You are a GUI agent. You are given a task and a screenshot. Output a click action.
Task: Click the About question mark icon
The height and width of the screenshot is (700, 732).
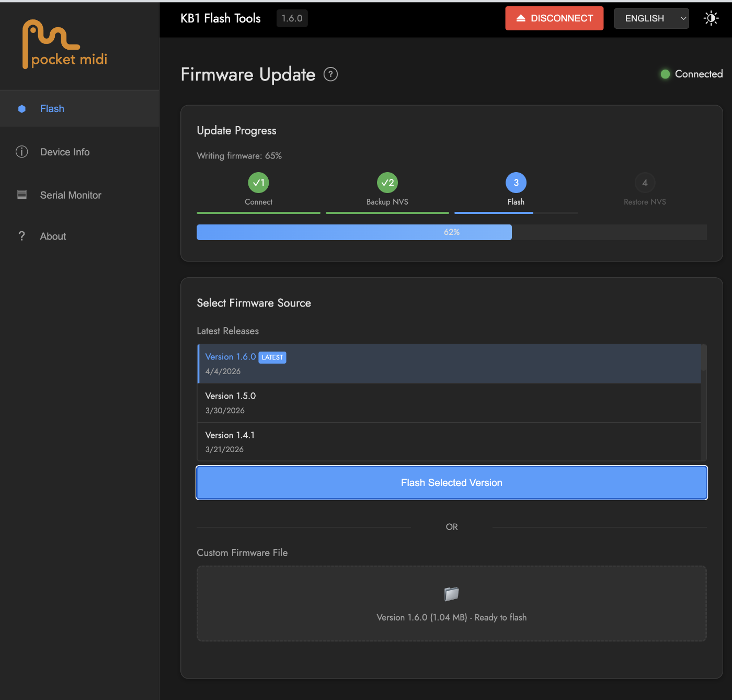click(x=22, y=236)
